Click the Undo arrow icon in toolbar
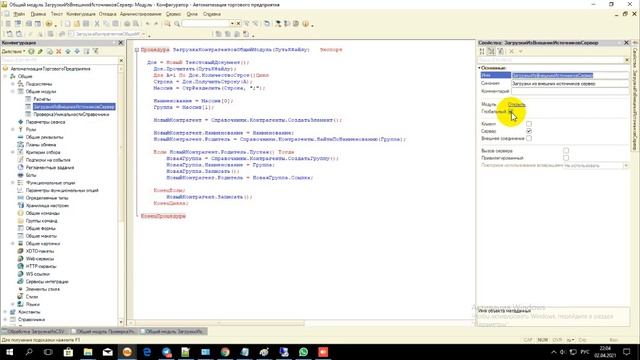This screenshot has width=640, height=360. click(x=148, y=24)
